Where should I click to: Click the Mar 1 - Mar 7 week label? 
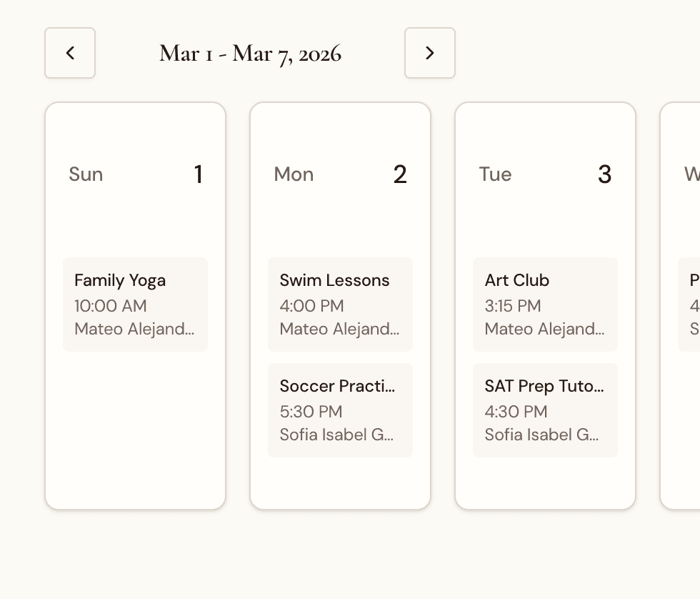250,53
